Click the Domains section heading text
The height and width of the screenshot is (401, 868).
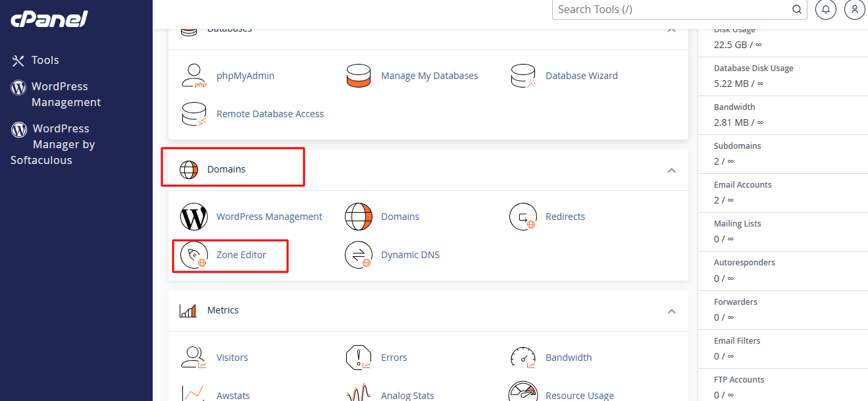click(226, 169)
